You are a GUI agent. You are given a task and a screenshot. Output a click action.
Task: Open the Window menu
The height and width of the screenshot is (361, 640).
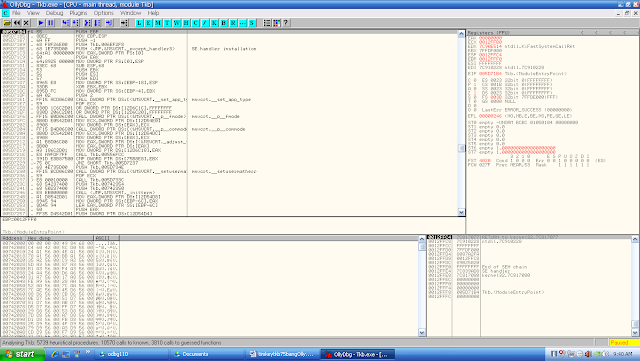(x=130, y=13)
